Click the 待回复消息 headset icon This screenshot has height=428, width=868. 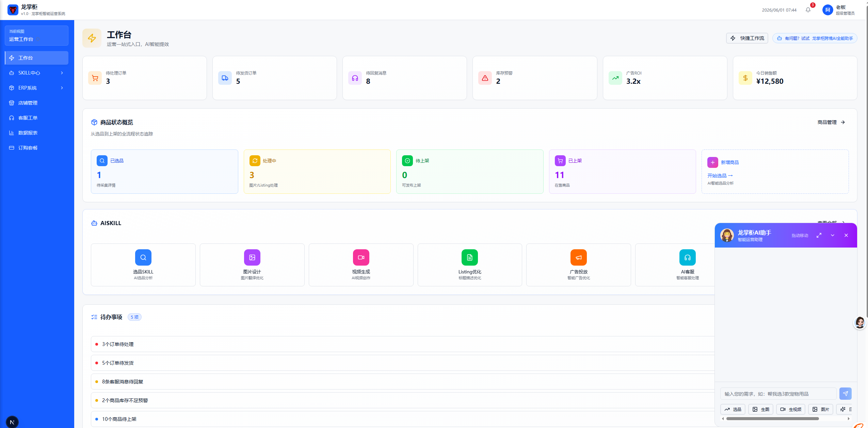(x=355, y=78)
